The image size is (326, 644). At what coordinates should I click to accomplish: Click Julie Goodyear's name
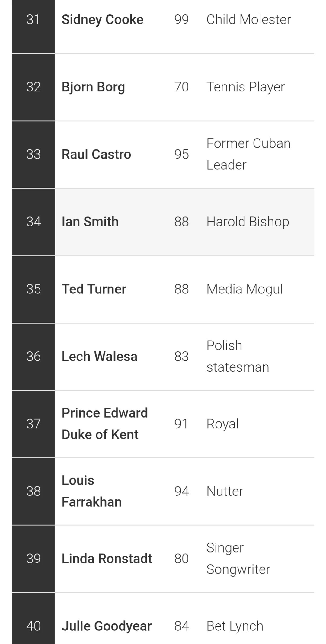107,626
